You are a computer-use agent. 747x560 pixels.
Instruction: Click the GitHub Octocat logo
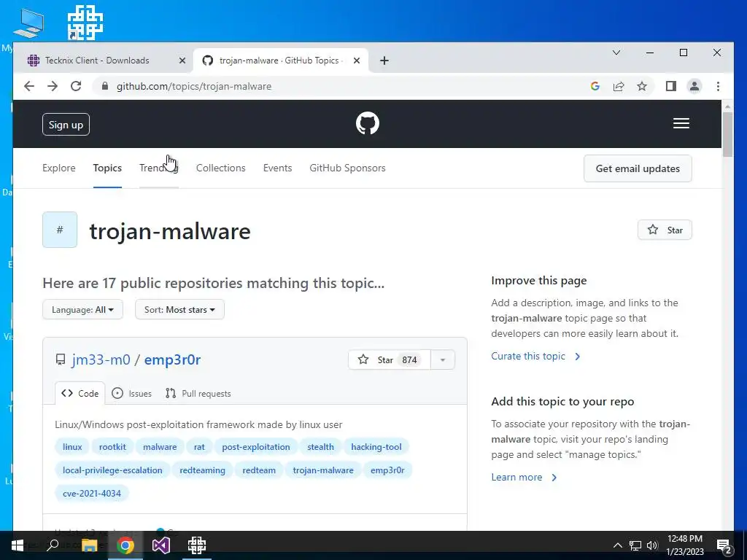pos(368,123)
